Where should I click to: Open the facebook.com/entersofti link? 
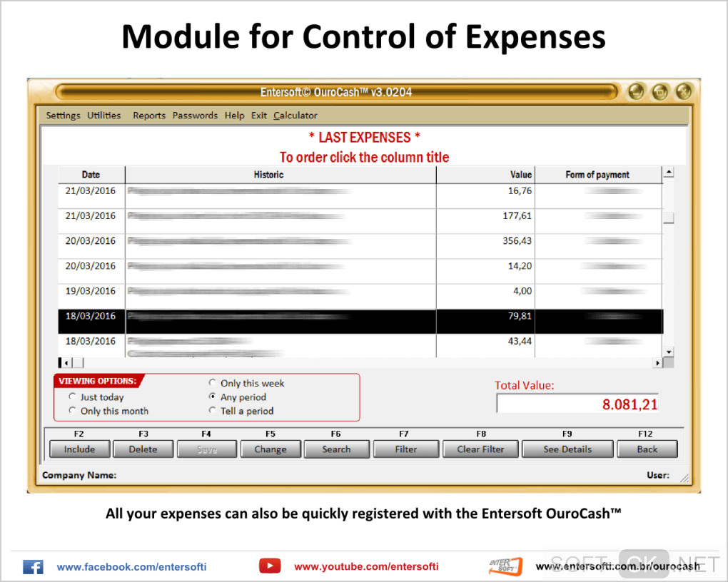tap(132, 567)
